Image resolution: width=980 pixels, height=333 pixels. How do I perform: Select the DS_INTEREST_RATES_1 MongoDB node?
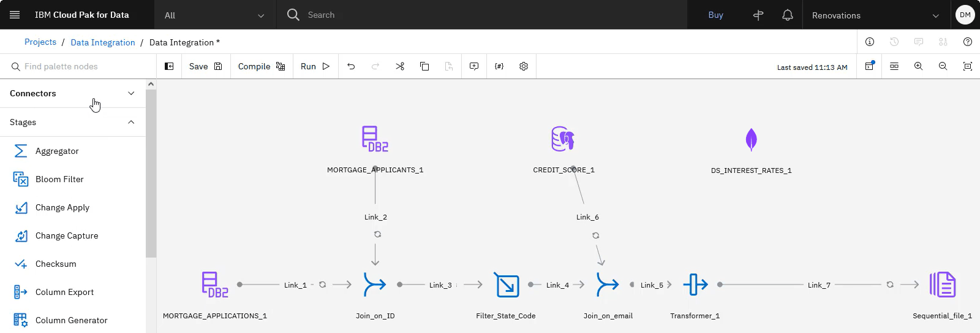coord(752,140)
